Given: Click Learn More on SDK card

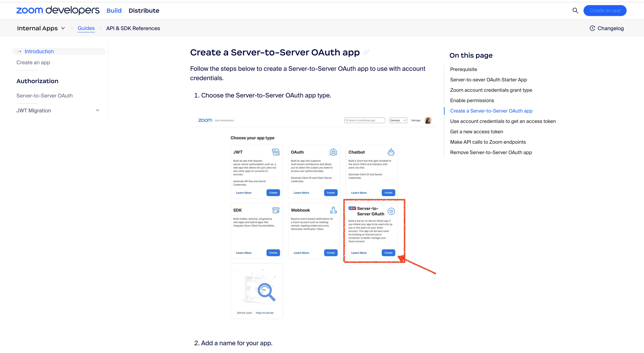Looking at the screenshot, I should pos(244,253).
